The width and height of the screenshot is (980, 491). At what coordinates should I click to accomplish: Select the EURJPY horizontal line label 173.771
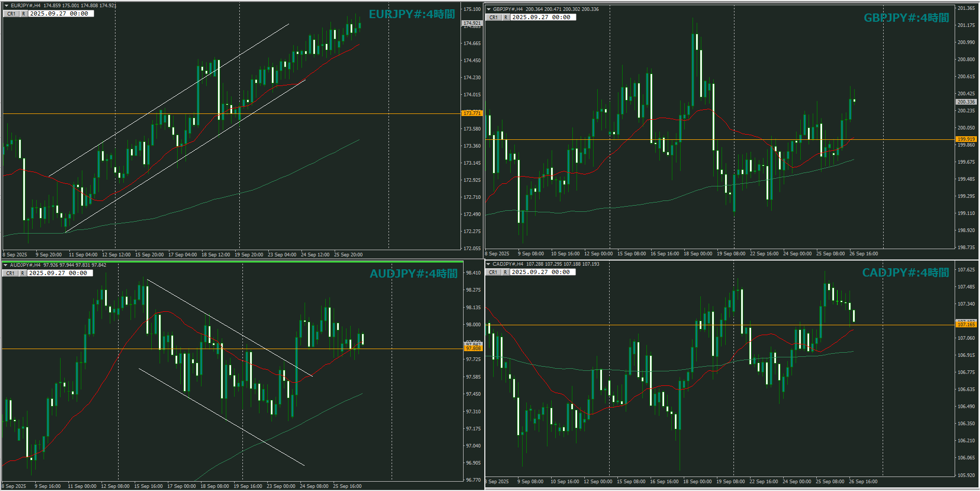click(471, 113)
